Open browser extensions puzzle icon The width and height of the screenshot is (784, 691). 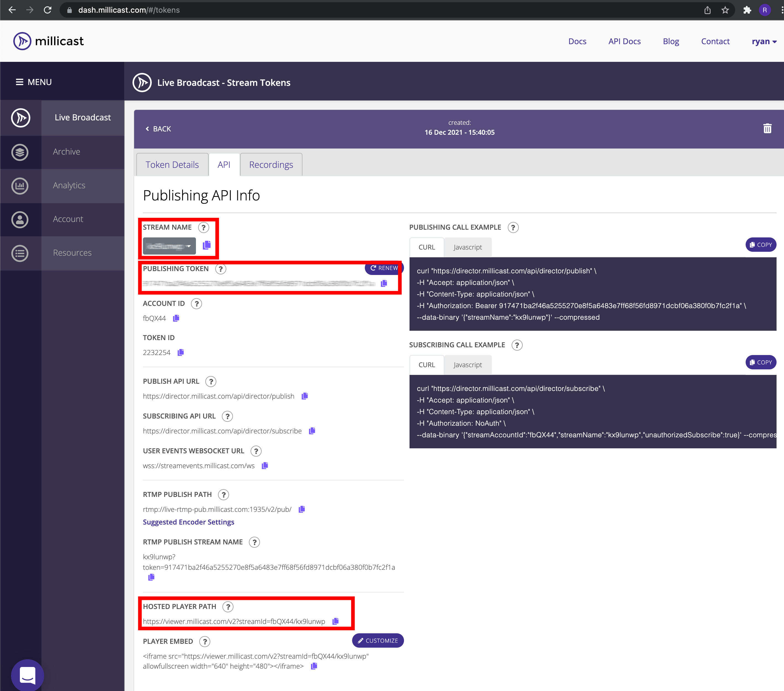(x=747, y=10)
